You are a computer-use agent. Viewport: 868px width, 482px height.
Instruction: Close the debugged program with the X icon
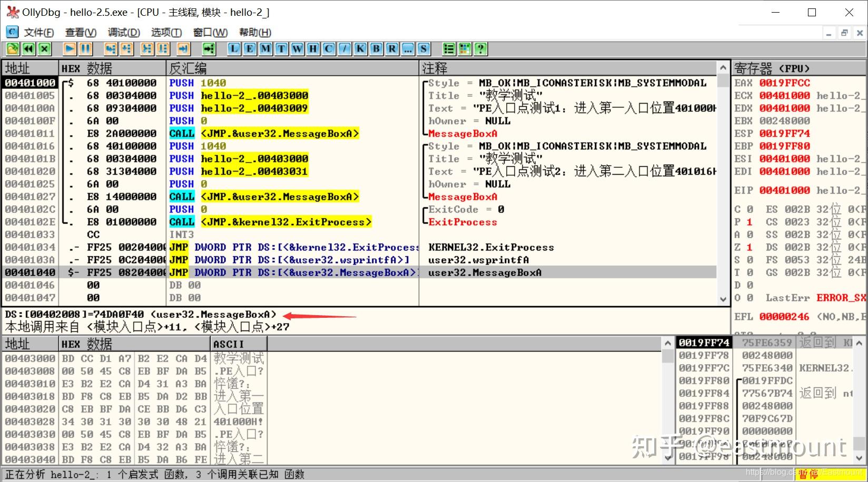(x=44, y=48)
